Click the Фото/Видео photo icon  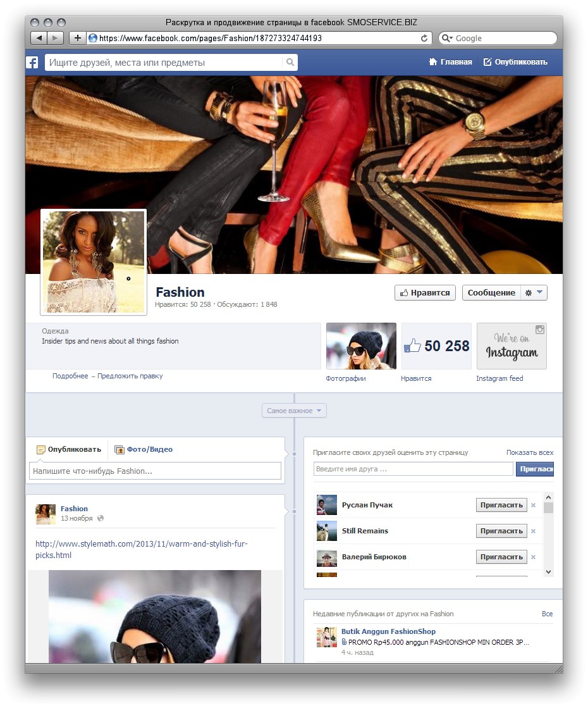click(119, 450)
